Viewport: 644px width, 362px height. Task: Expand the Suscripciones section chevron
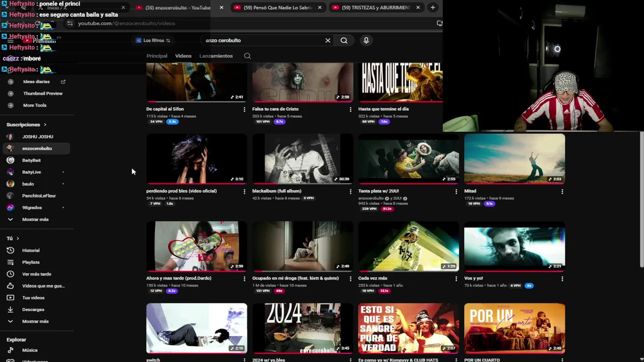45,125
